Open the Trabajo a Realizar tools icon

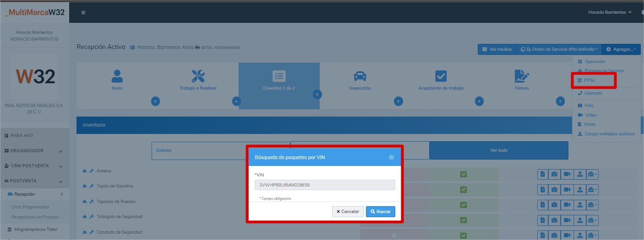[198, 76]
